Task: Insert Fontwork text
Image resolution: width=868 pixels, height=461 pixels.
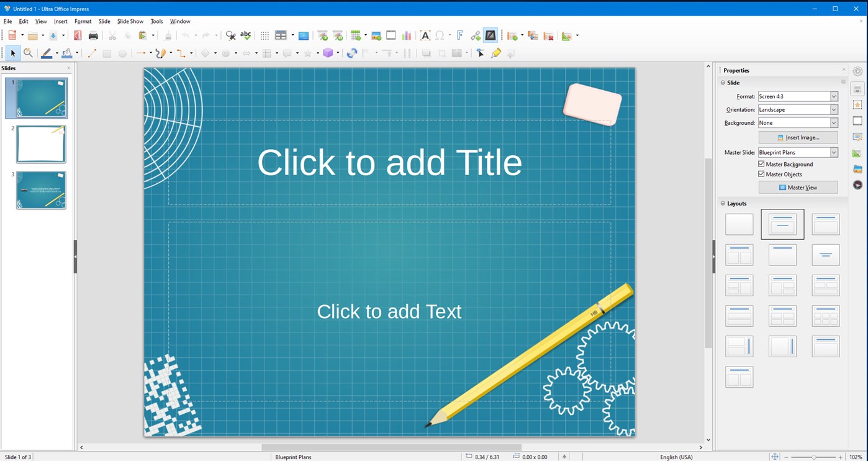Action: tap(460, 35)
